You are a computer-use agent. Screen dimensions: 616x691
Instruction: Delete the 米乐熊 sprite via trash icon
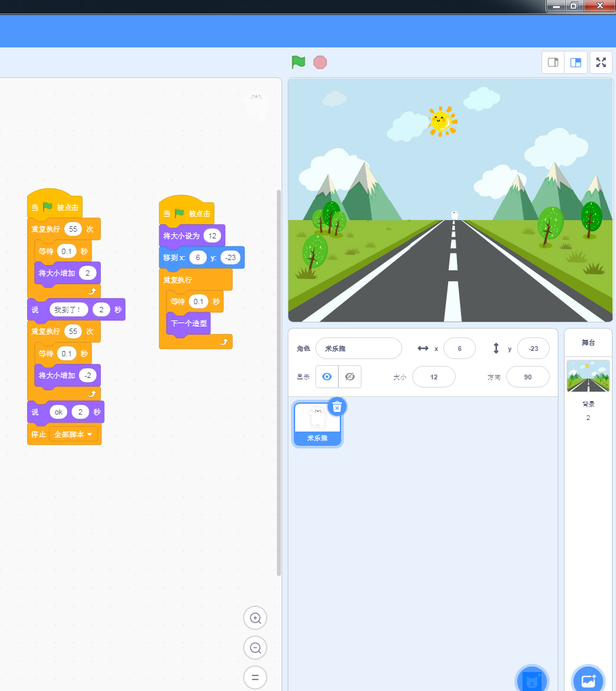click(337, 407)
